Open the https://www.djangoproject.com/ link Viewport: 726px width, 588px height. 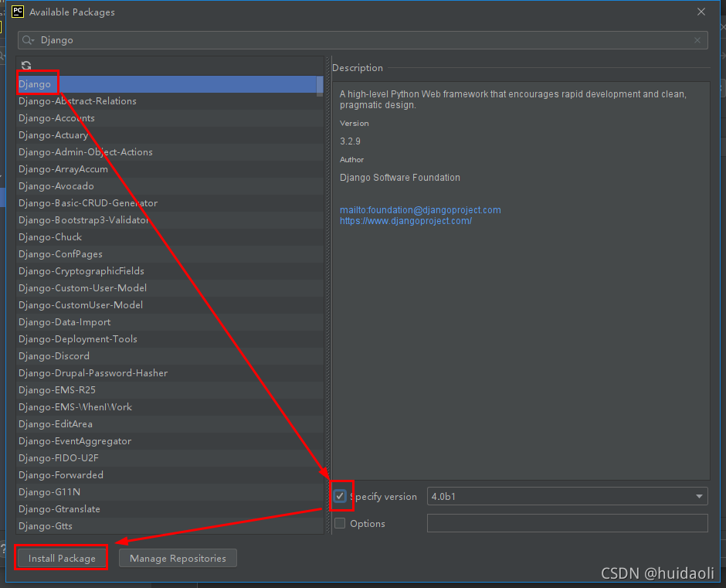click(x=405, y=221)
